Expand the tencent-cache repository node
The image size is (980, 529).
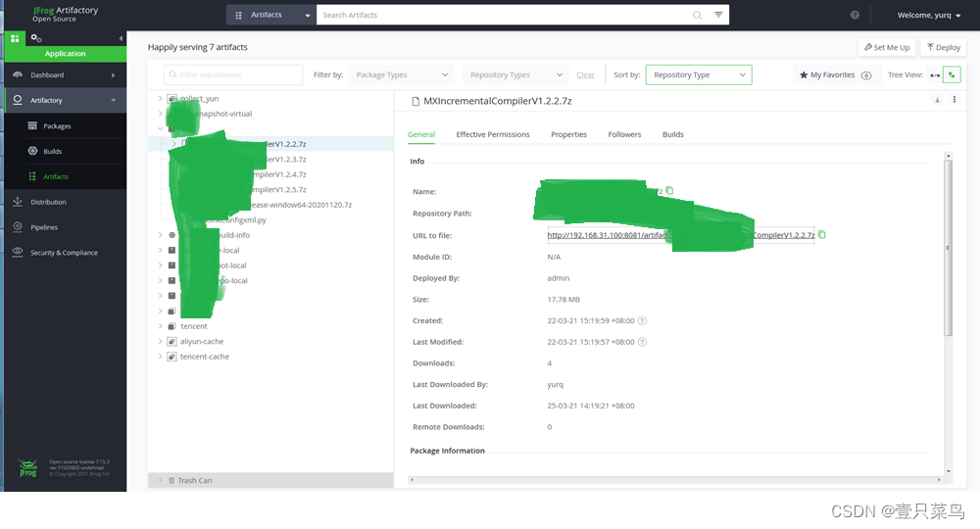161,357
